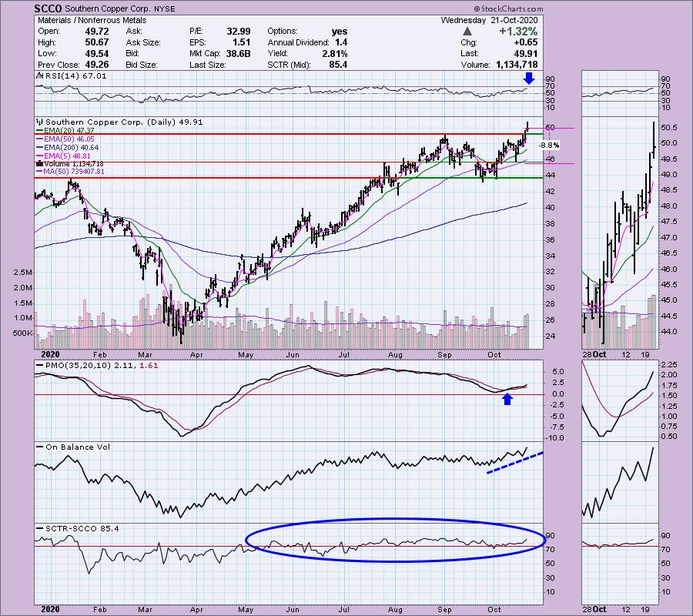This screenshot has width=693, height=616.
Task: Click the 500K volume axis label
Action: point(22,333)
